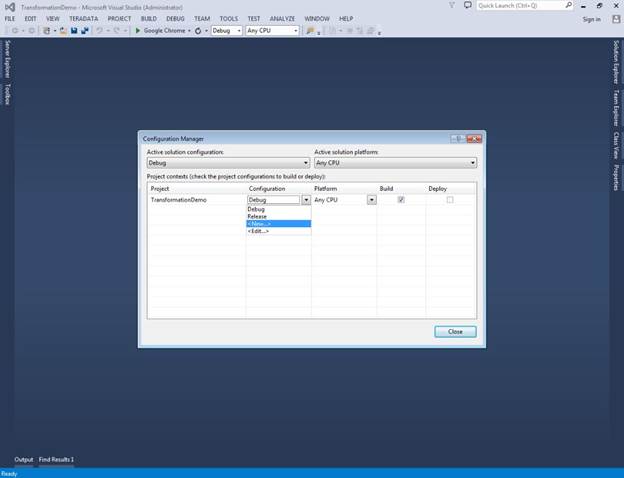This screenshot has width=624, height=478.
Task: Click the account avatar icon beside Sign in
Action: (x=616, y=19)
